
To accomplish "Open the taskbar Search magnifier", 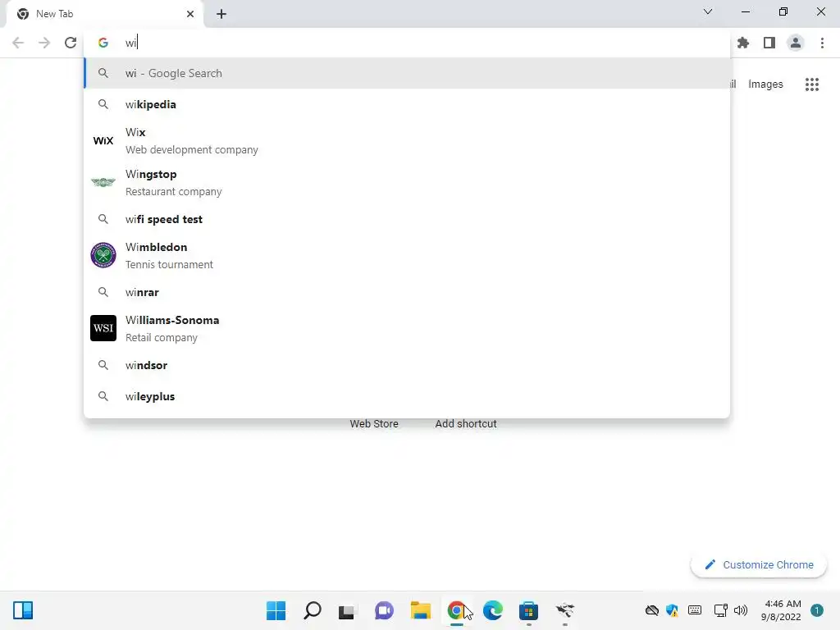I will [x=313, y=610].
